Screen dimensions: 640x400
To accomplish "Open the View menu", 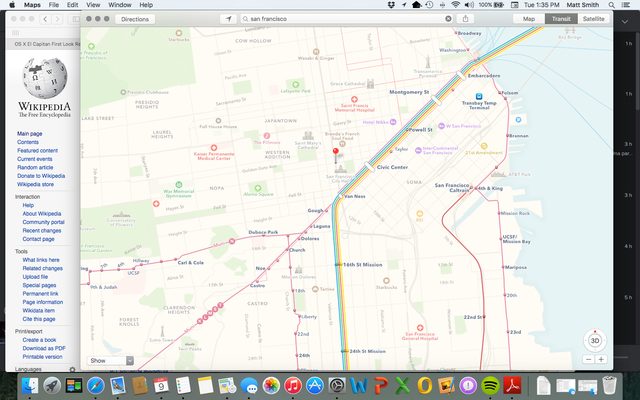I will tap(93, 5).
